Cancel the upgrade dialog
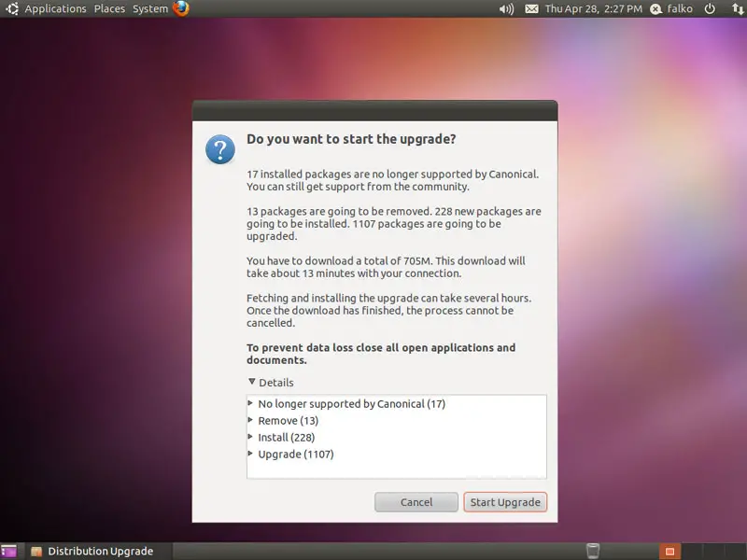This screenshot has height=560, width=747. [x=416, y=502]
